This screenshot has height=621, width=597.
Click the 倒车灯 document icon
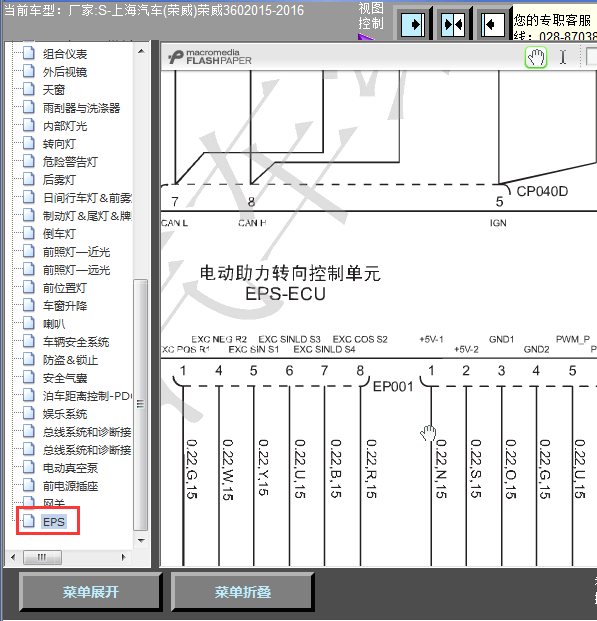tap(29, 233)
